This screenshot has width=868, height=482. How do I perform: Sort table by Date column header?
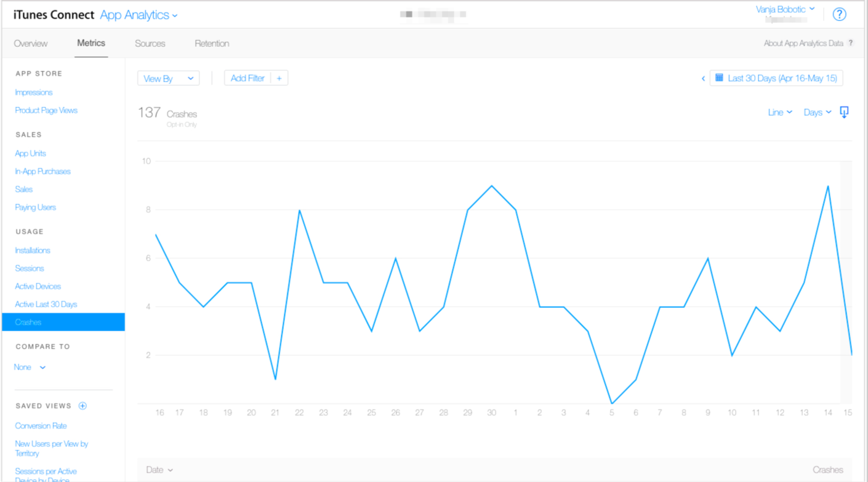click(159, 470)
